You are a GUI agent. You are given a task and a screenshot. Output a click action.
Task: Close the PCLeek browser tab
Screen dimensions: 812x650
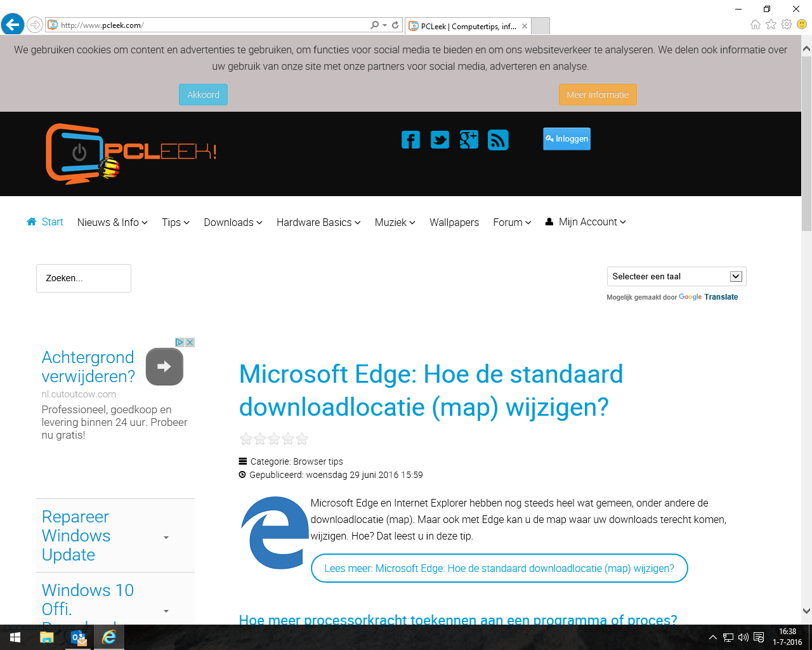click(x=525, y=26)
